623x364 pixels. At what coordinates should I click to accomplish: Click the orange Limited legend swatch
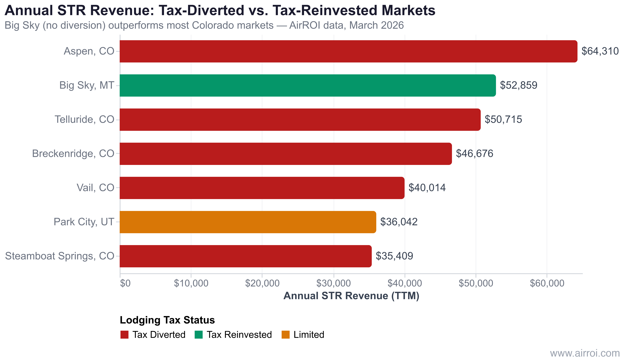point(286,335)
